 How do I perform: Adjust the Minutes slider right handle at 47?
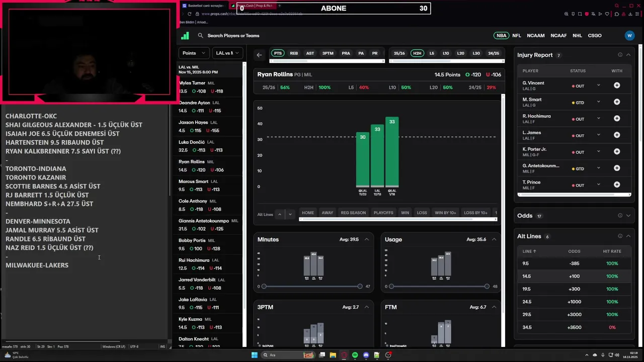360,287
